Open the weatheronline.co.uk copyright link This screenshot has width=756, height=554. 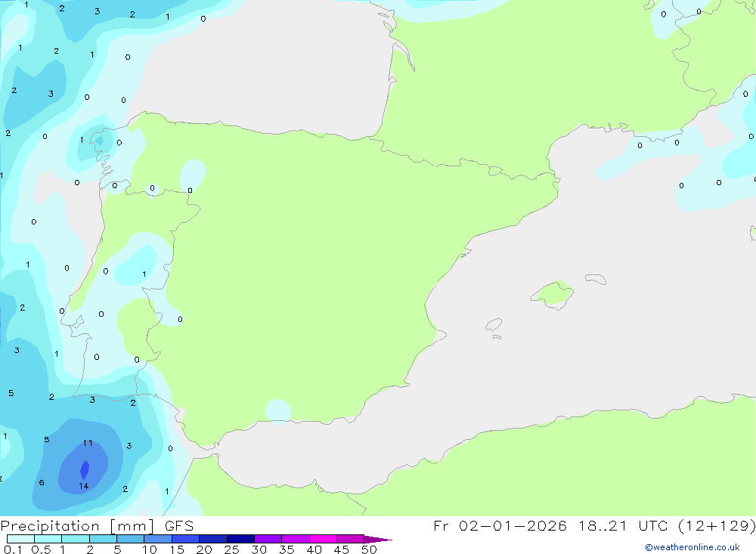click(692, 547)
